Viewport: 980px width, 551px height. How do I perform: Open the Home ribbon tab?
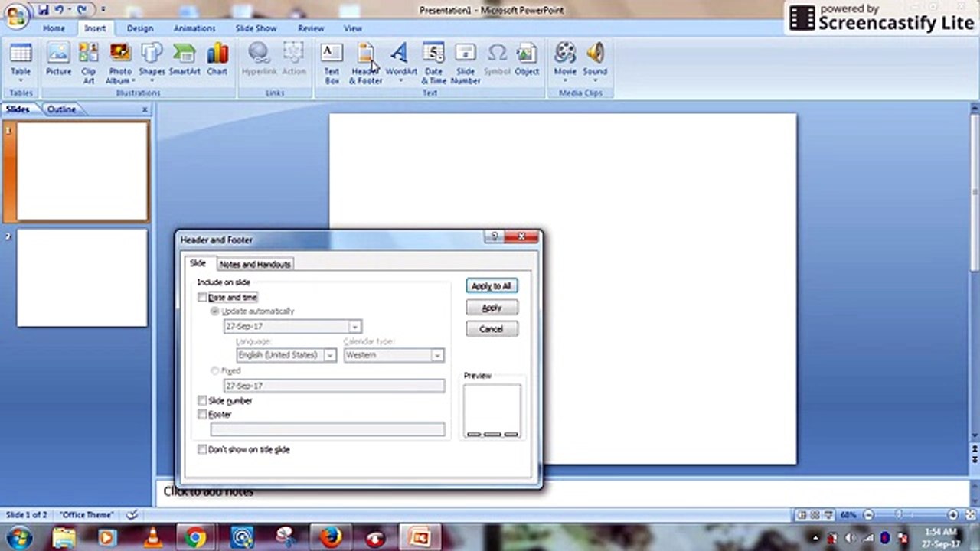click(54, 28)
